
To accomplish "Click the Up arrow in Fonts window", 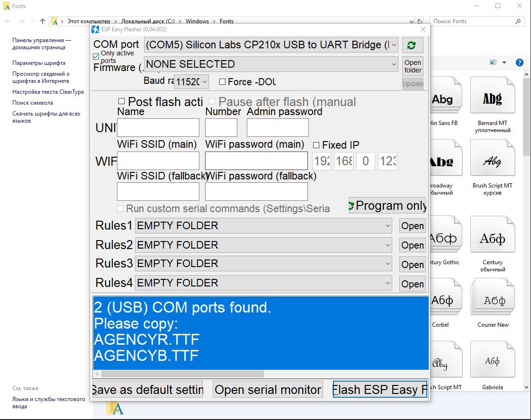I will click(42, 21).
